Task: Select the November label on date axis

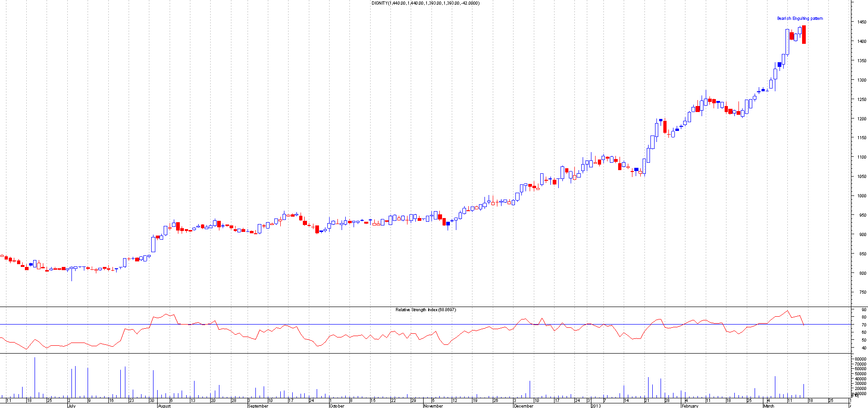Action: [x=433, y=406]
